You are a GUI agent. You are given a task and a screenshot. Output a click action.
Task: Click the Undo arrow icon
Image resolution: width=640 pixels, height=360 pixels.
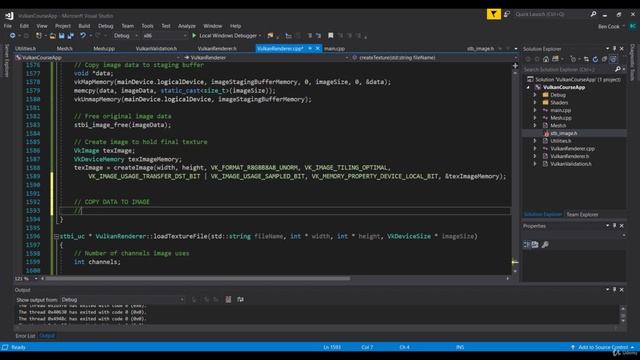click(x=83, y=36)
